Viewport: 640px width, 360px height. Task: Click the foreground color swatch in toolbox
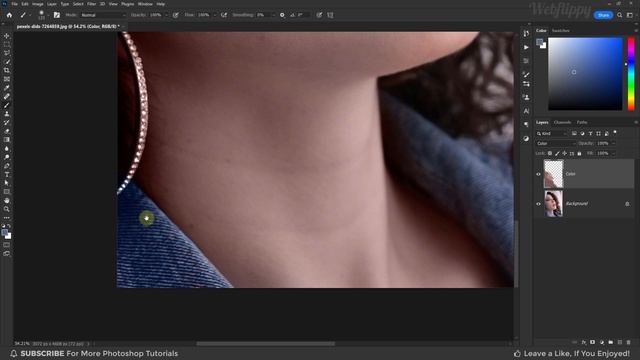[x=4, y=233]
